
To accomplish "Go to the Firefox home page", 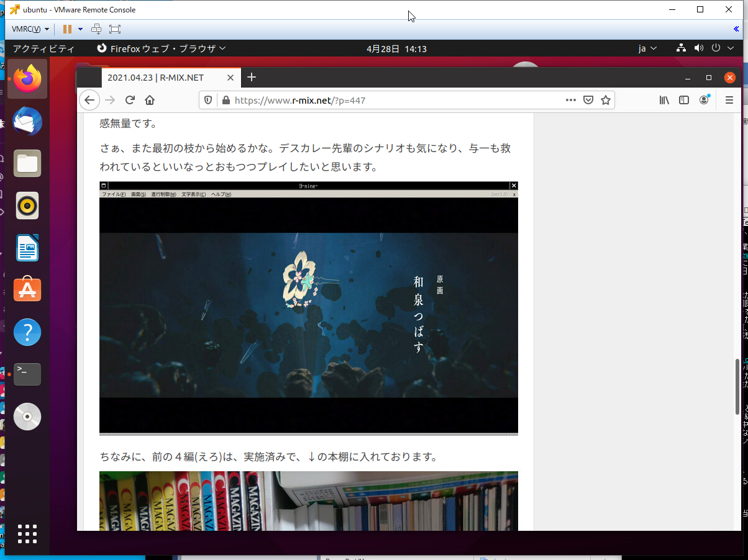I will (x=150, y=100).
